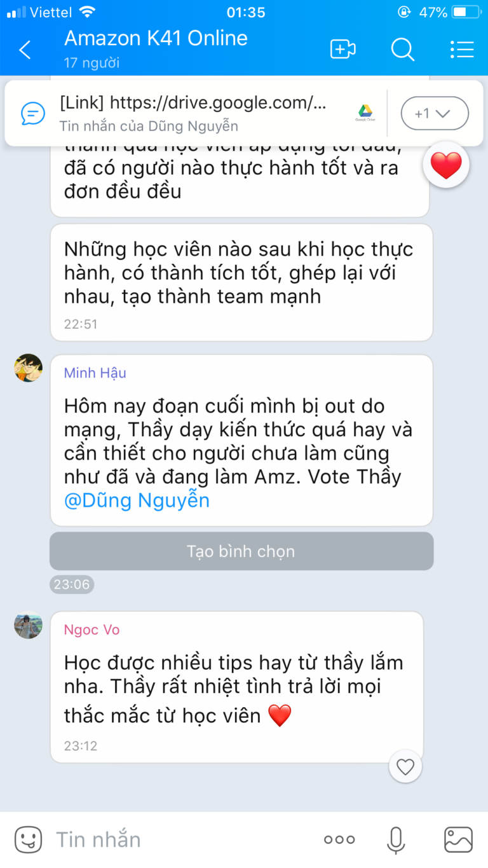Screen dimensions: 488x868
Task: Tap the Tạo bình chọn button
Action: pos(241,551)
